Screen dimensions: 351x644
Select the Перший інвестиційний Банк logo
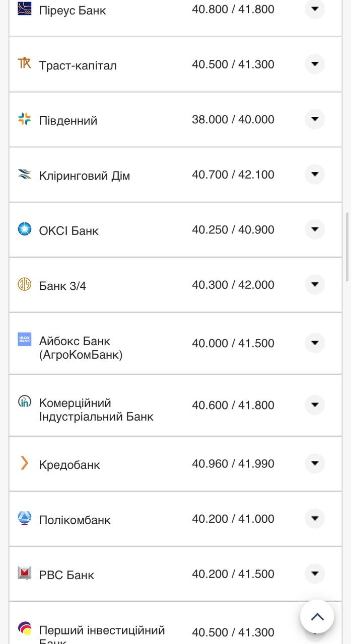pos(24,628)
